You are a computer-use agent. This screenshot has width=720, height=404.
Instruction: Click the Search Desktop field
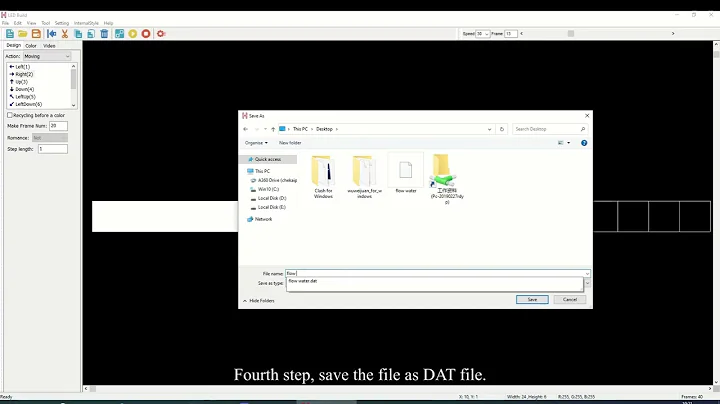550,129
